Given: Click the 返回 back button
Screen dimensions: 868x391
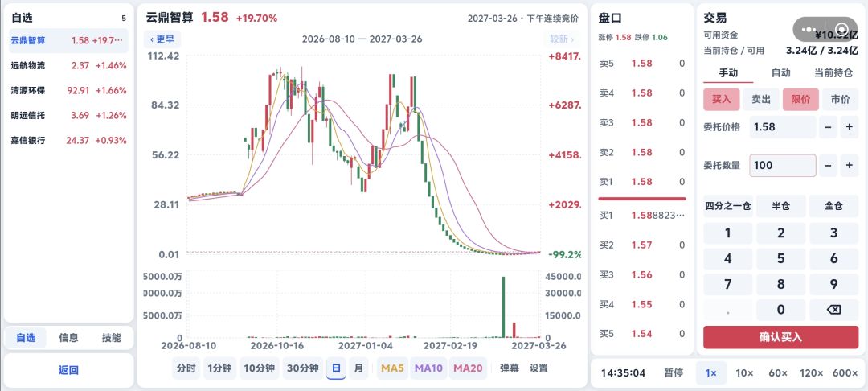Looking at the screenshot, I should (68, 371).
